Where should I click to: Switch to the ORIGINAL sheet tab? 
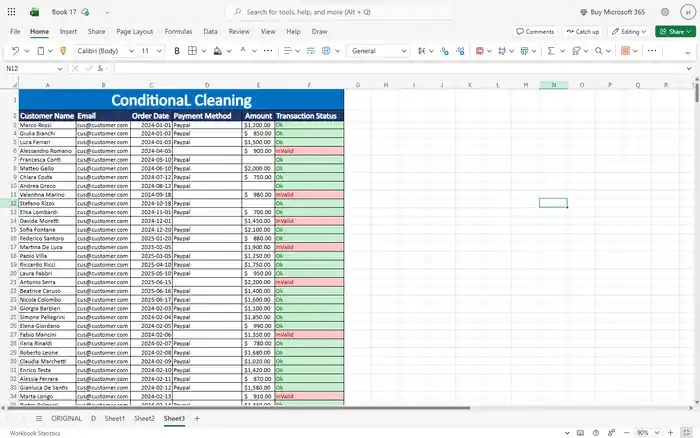[67, 418]
